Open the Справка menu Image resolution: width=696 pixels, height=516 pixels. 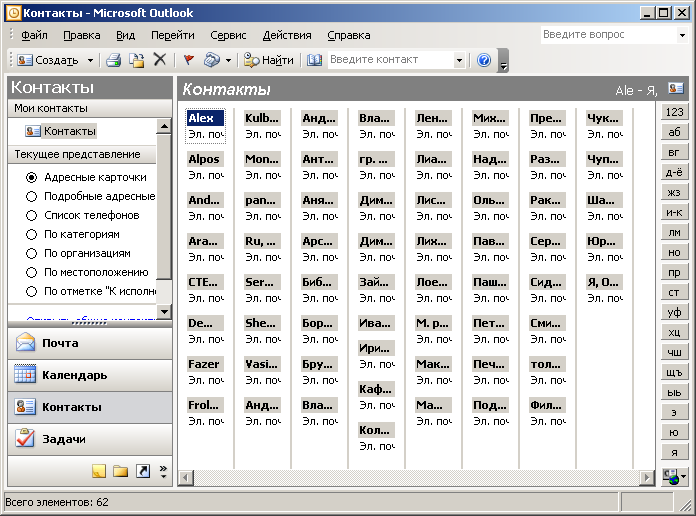pos(348,35)
